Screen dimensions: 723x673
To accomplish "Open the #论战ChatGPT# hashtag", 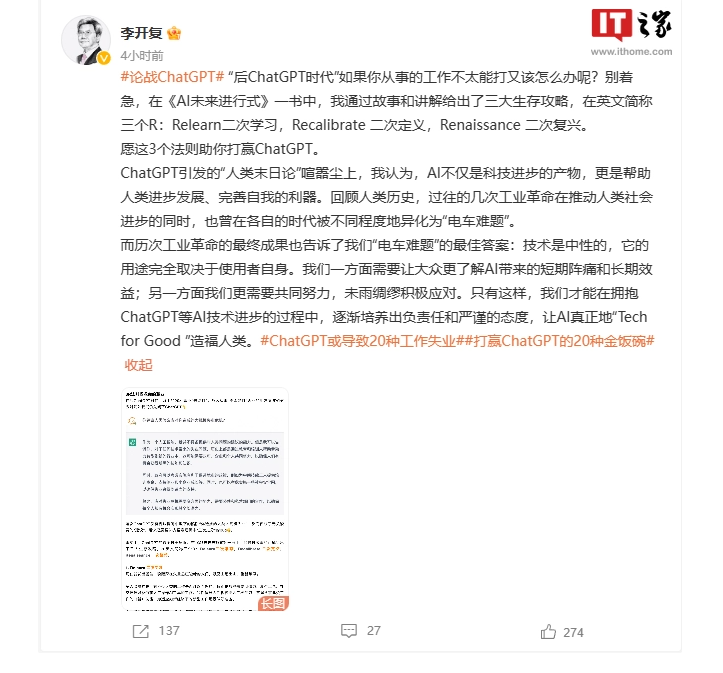I will click(172, 77).
